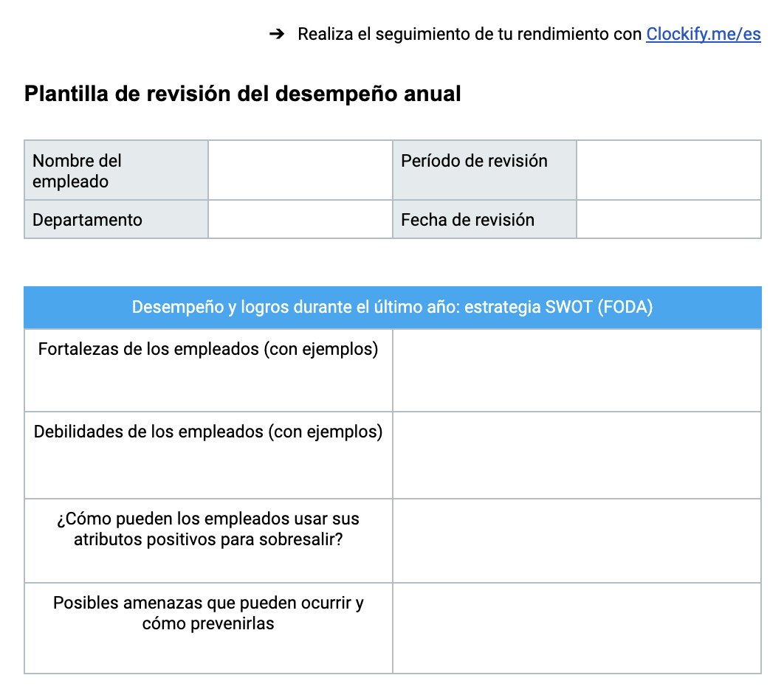784x692 pixels.
Task: Click the 'Período de revisión' label
Action: (474, 161)
